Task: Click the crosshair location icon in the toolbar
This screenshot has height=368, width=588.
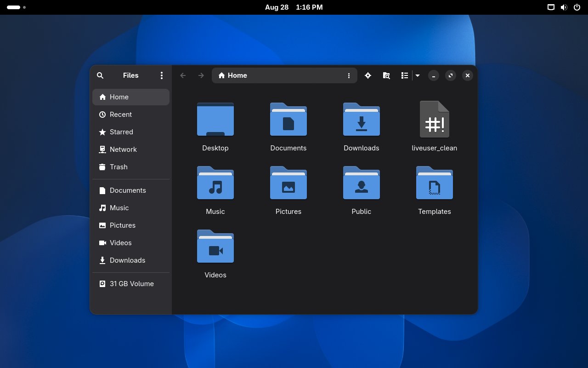Action: (x=368, y=75)
